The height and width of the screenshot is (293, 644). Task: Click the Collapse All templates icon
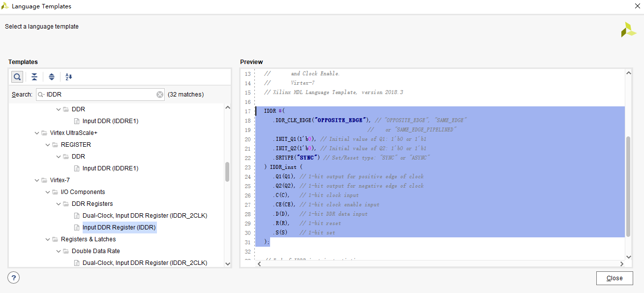pos(34,77)
